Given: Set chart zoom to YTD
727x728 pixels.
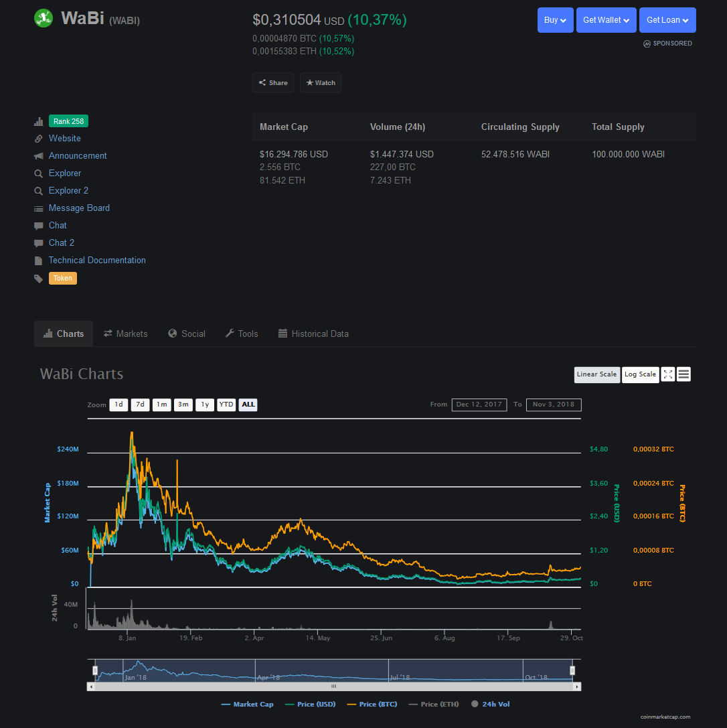Looking at the screenshot, I should (x=226, y=405).
